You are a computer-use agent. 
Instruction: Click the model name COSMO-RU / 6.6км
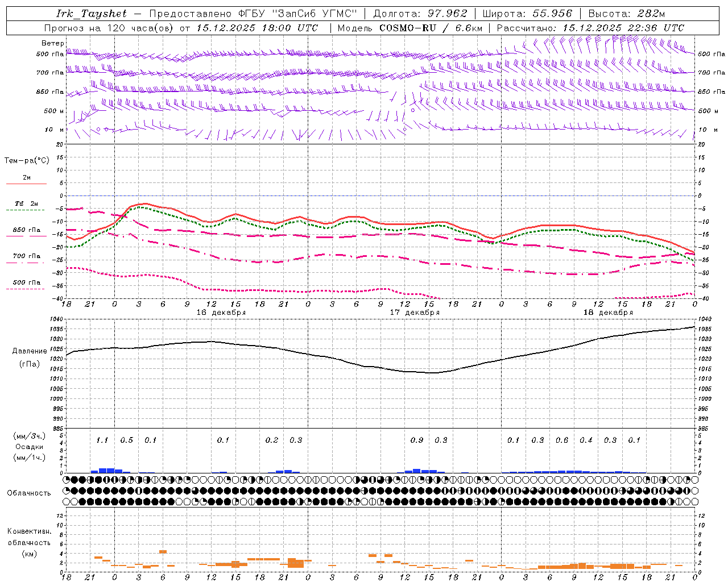click(431, 28)
